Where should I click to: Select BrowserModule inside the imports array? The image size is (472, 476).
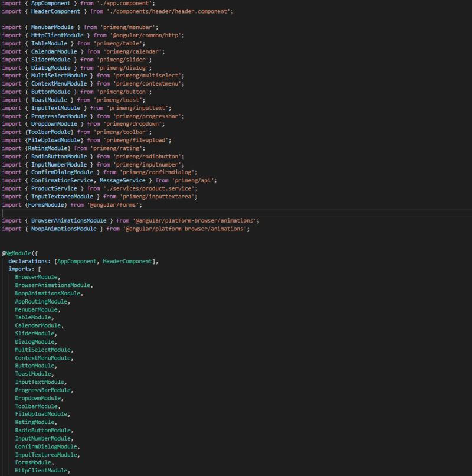click(35, 278)
